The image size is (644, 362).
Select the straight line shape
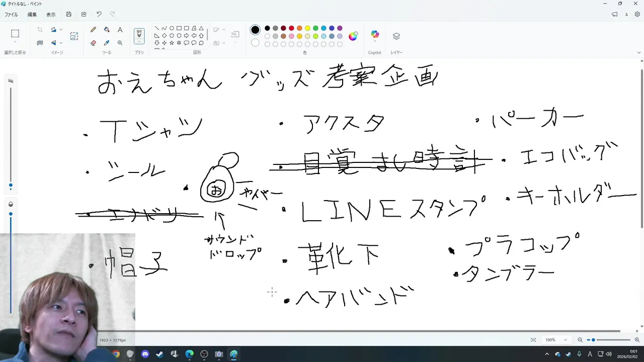pyautogui.click(x=157, y=29)
